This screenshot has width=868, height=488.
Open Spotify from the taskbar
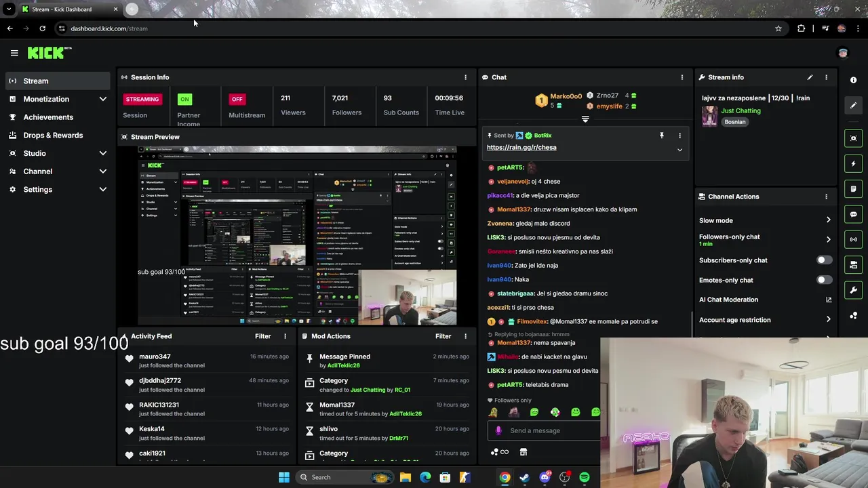click(x=585, y=477)
